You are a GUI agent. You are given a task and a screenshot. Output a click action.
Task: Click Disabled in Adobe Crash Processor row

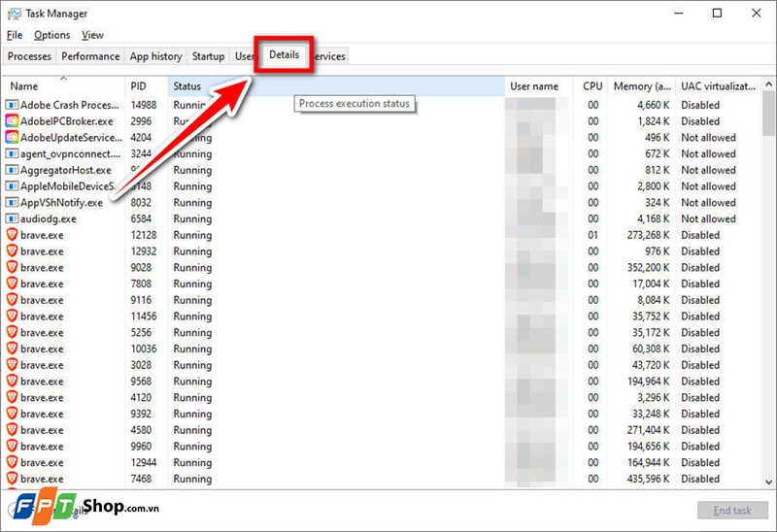700,105
